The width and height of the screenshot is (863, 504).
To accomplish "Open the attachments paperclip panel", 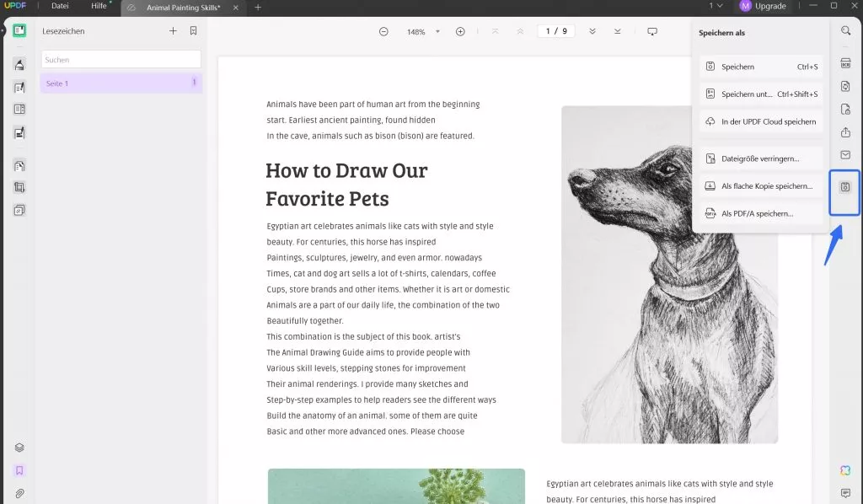I will pos(19,493).
